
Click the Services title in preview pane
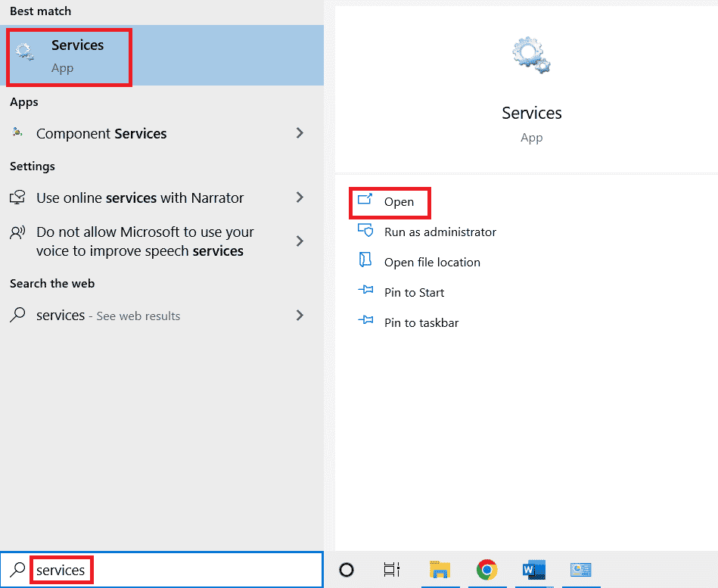pyautogui.click(x=532, y=113)
